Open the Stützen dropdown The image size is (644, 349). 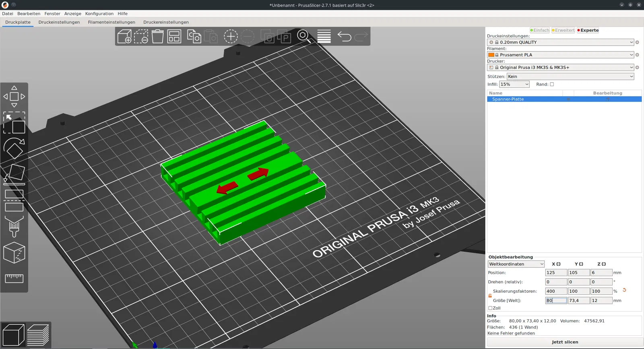[x=570, y=76]
